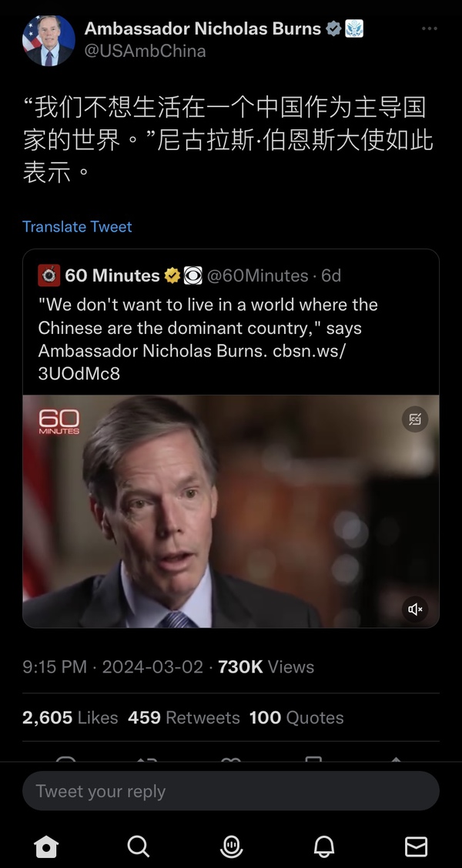The height and width of the screenshot is (868, 462).
Task: Tap Ambassador Nicholas Burns profile avatar
Action: pyautogui.click(x=49, y=40)
